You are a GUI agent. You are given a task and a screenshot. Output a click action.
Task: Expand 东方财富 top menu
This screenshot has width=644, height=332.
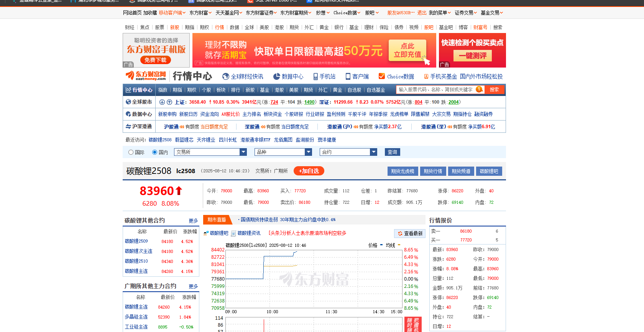200,13
